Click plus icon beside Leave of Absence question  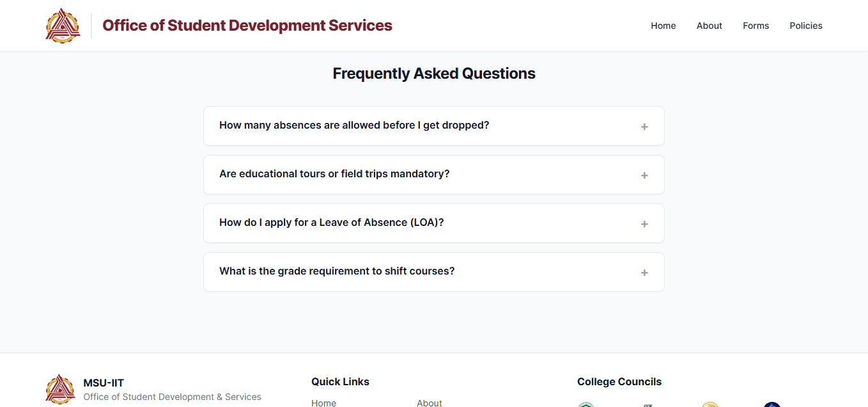point(644,224)
